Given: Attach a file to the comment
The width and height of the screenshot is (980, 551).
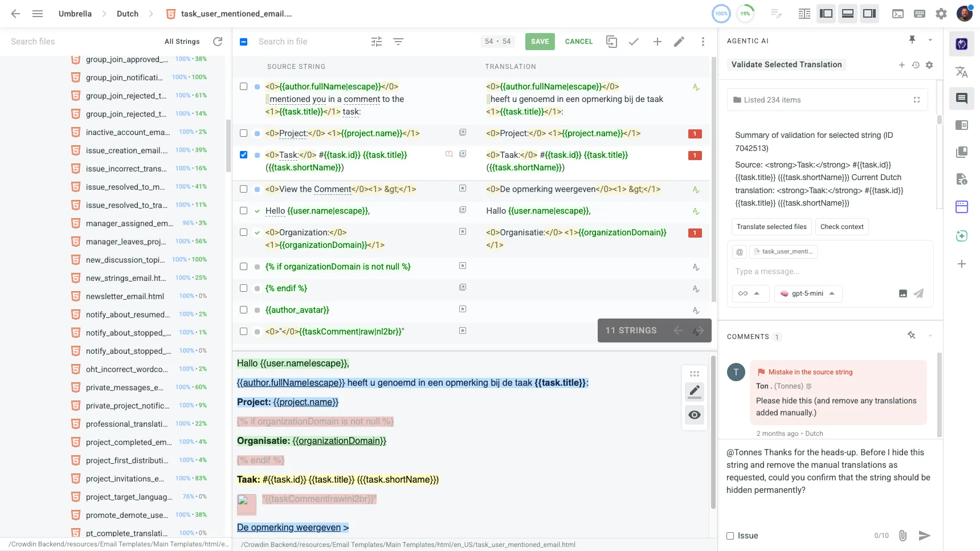Looking at the screenshot, I should (903, 536).
